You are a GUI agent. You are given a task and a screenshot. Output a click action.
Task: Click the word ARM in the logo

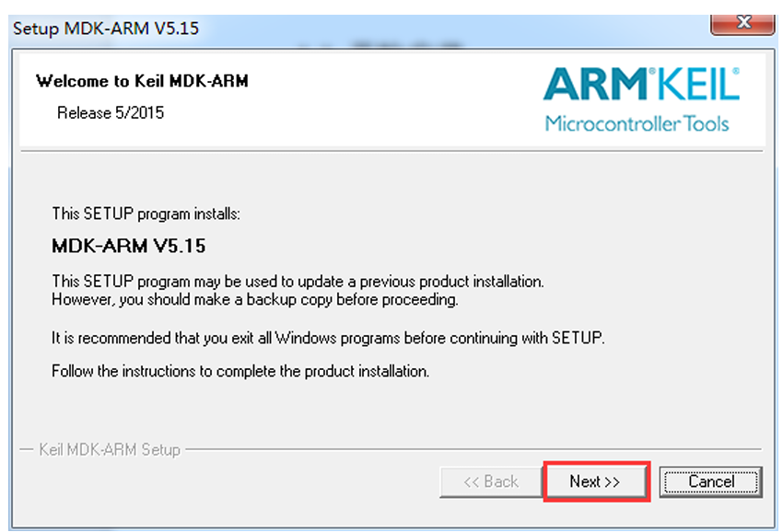pos(595,86)
